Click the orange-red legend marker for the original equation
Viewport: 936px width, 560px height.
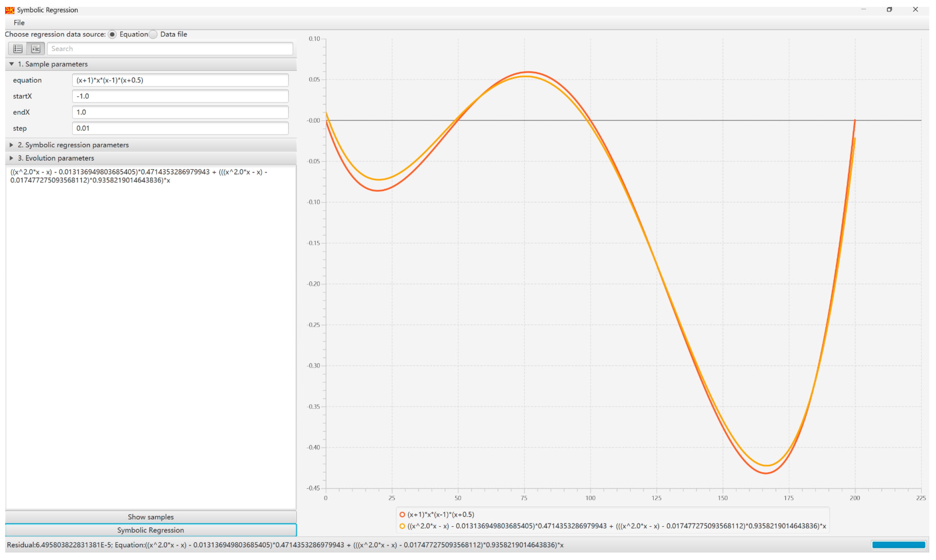click(402, 515)
